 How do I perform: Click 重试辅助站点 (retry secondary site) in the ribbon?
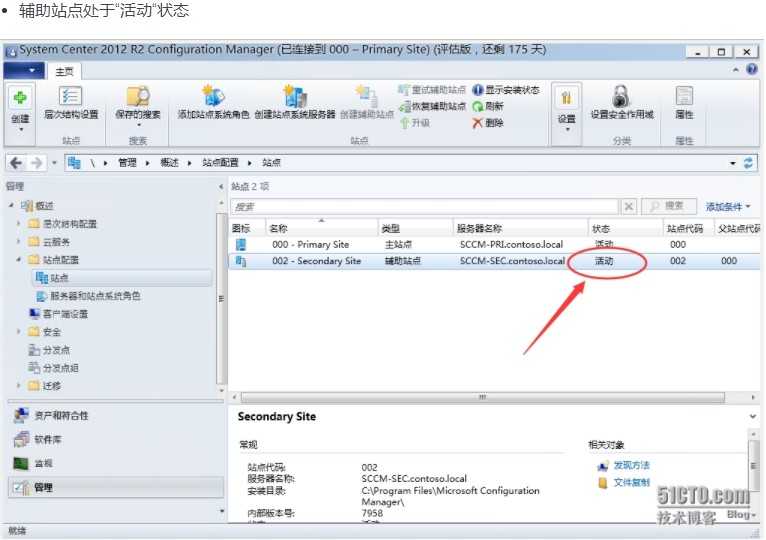click(431, 90)
